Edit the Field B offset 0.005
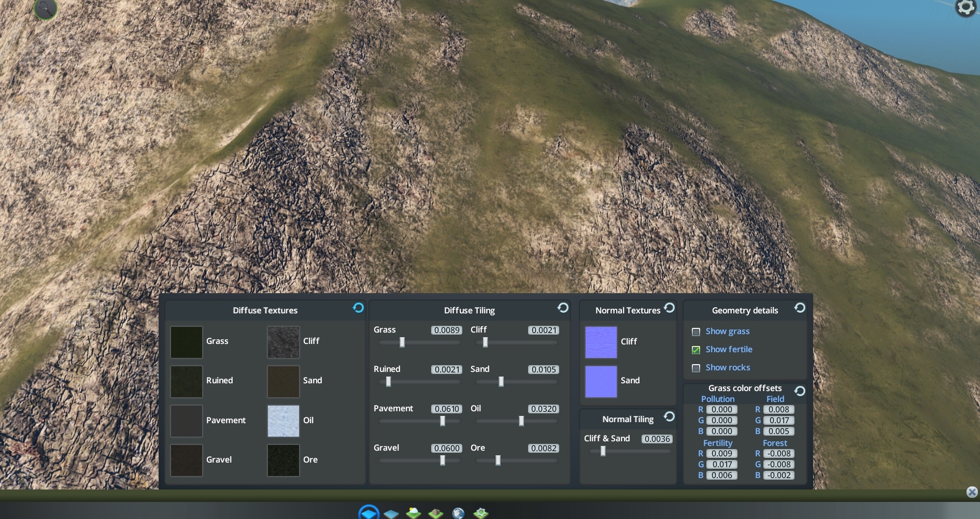 (x=779, y=431)
